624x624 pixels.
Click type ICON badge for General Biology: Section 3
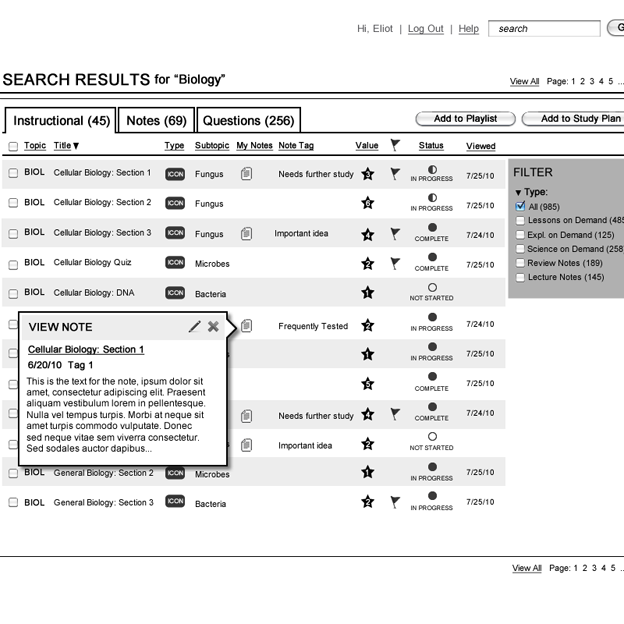(175, 502)
